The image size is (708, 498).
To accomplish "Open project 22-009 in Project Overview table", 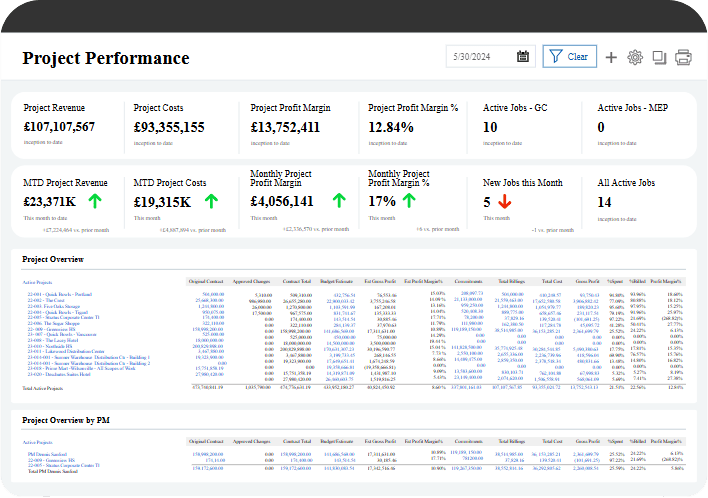I will tap(51, 329).
